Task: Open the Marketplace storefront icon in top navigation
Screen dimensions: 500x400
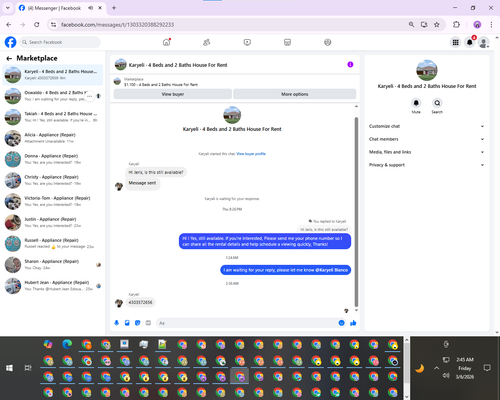Action: coord(287,42)
